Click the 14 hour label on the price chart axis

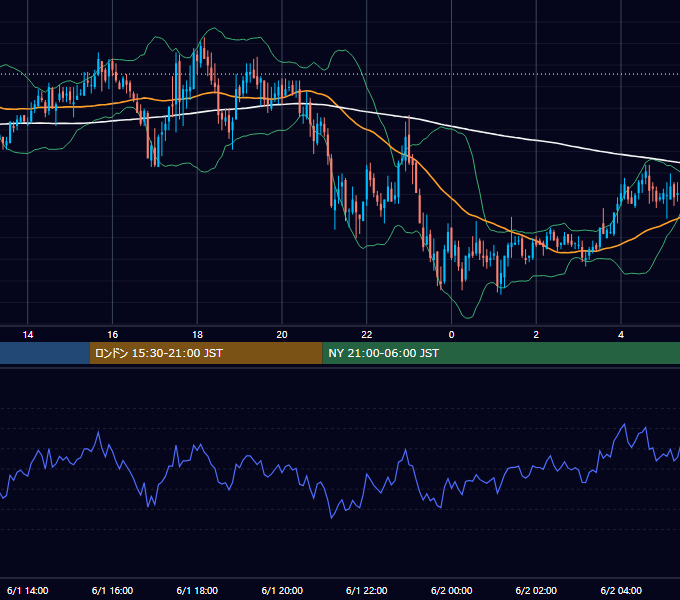(28, 335)
